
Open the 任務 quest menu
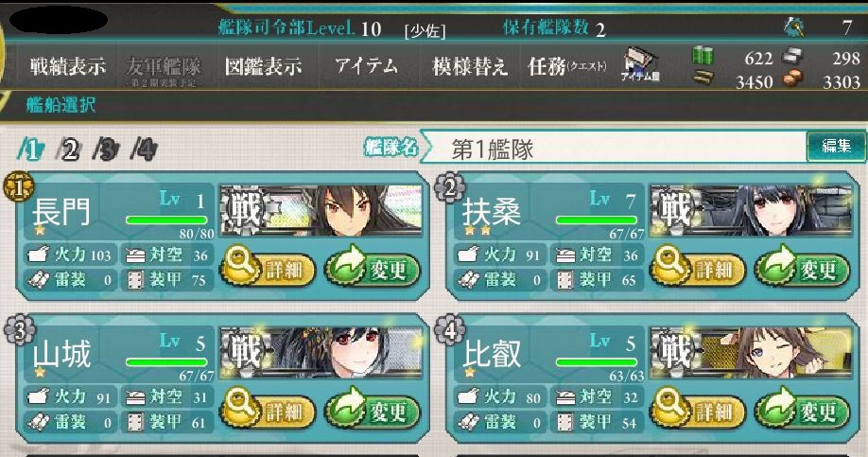567,66
